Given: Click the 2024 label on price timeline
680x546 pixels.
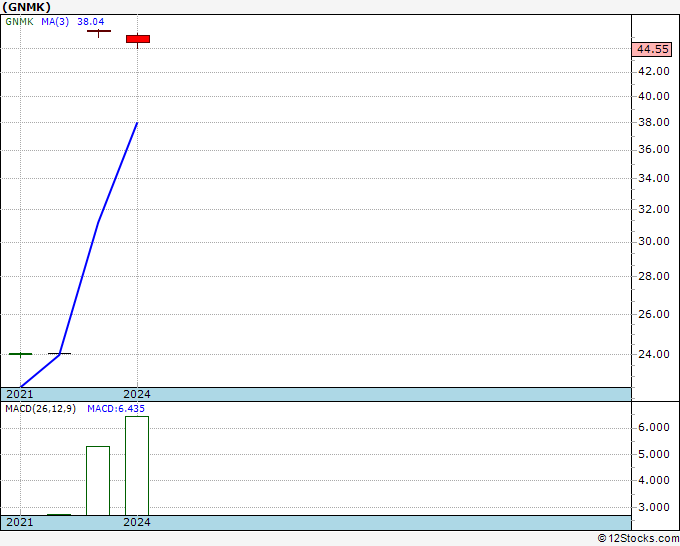Looking at the screenshot, I should tap(137, 394).
